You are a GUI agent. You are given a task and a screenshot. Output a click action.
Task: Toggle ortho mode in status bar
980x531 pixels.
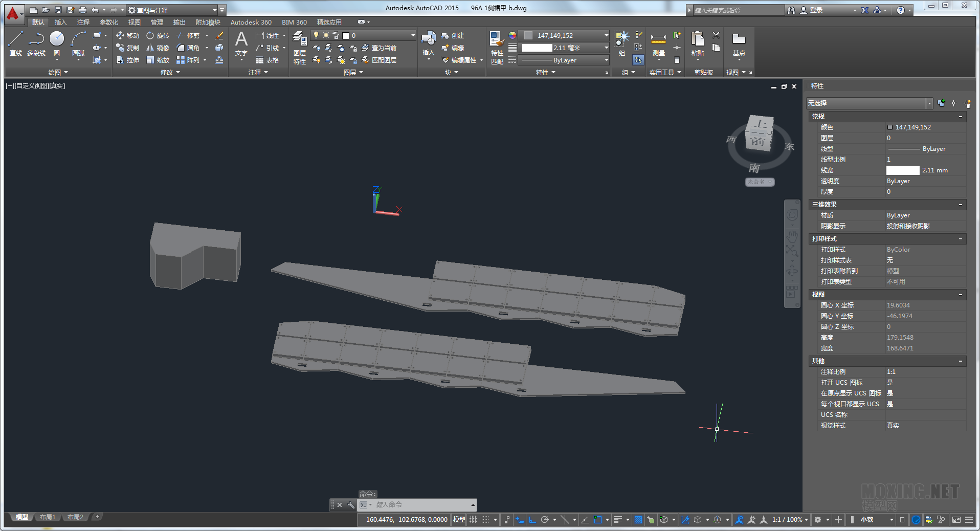[x=532, y=520]
